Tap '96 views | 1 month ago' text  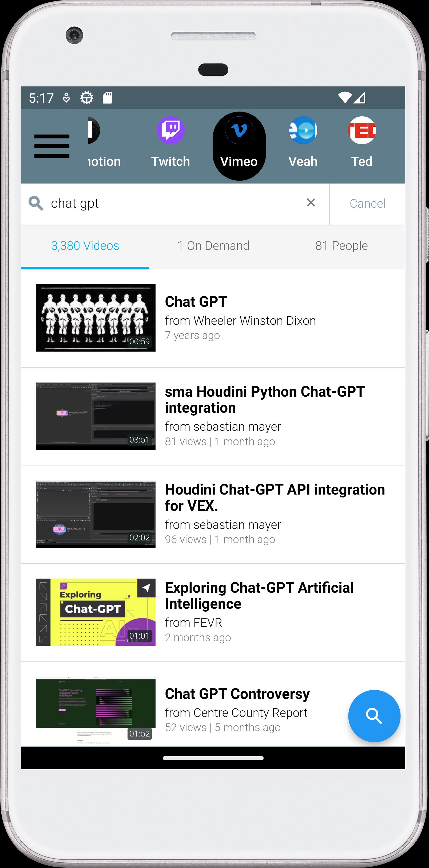pyautogui.click(x=220, y=539)
